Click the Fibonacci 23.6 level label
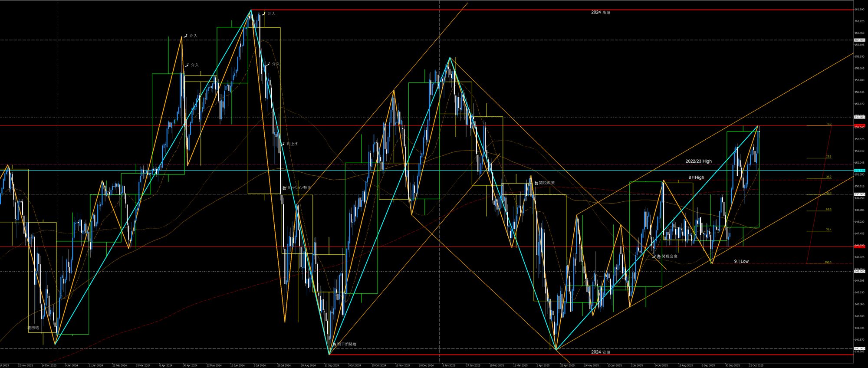 point(829,157)
